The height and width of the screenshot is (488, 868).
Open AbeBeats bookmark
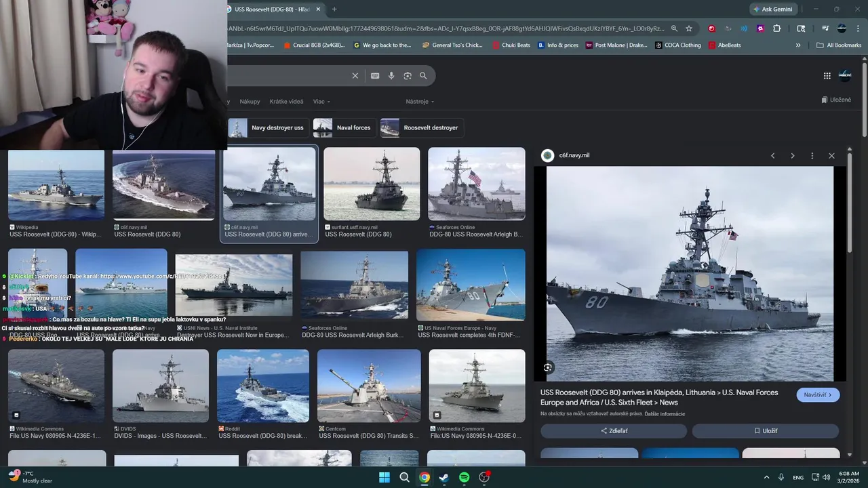pos(725,45)
